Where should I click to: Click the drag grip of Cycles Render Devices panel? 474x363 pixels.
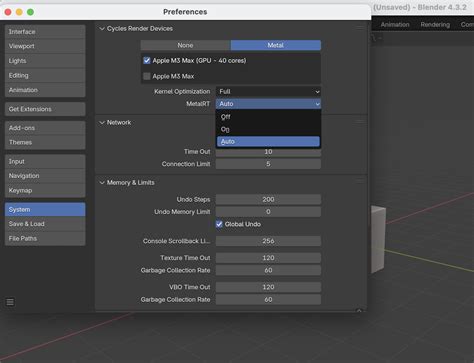(360, 28)
